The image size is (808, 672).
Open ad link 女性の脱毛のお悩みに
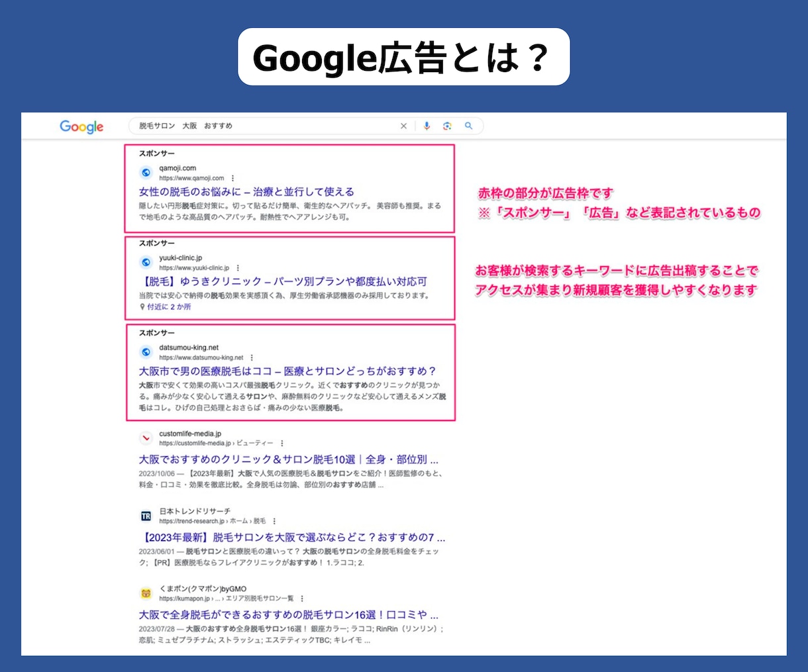pyautogui.click(x=246, y=192)
